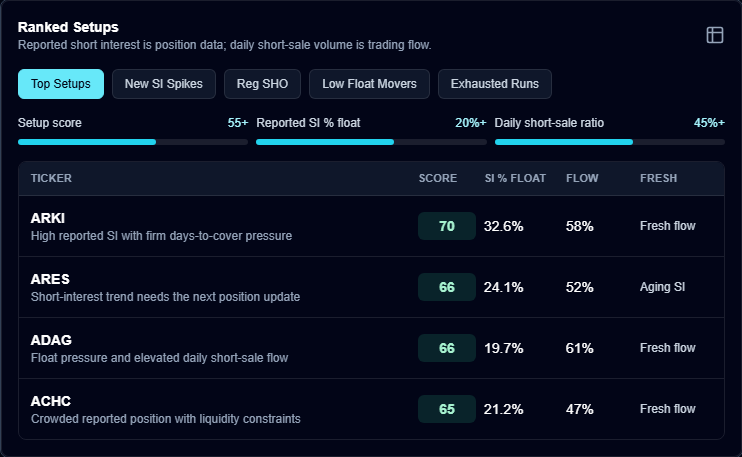
Task: Click the Ranked Setups heading
Action: 68,27
